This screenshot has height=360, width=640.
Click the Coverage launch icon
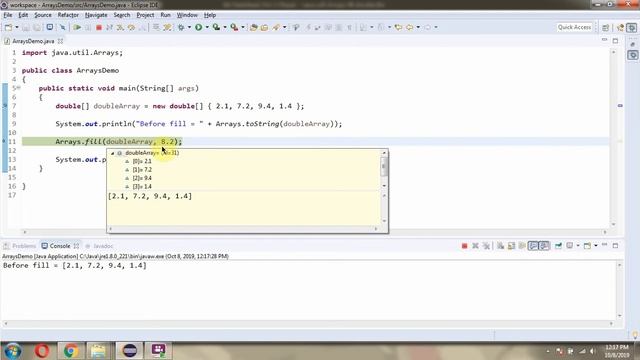pos(216,27)
